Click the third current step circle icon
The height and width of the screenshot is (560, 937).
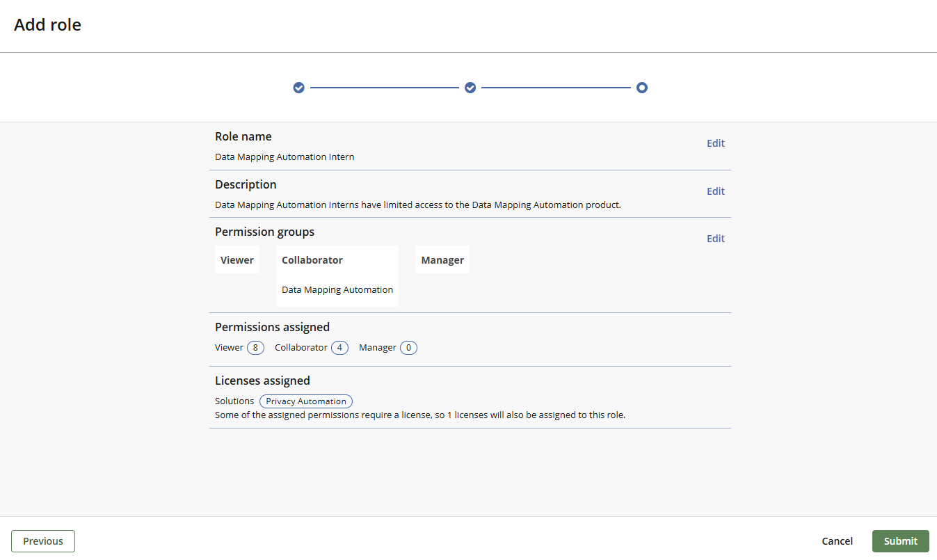click(642, 88)
